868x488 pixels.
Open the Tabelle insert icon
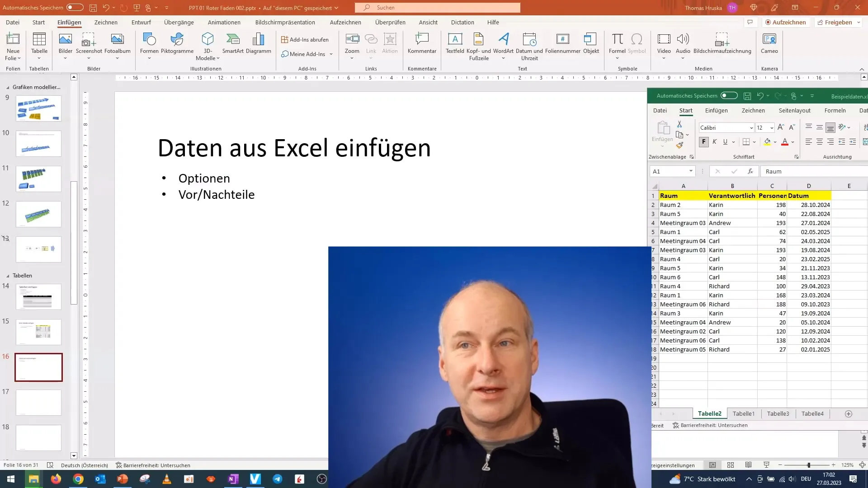tap(39, 46)
